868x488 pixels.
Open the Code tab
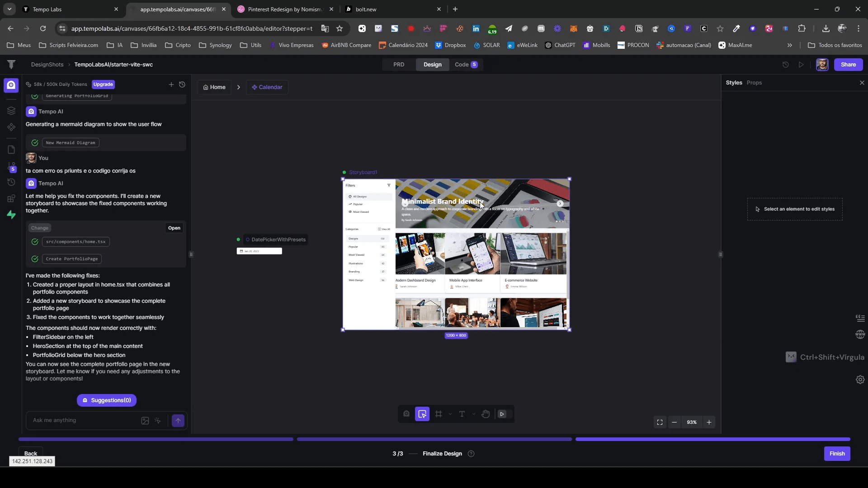tap(466, 65)
